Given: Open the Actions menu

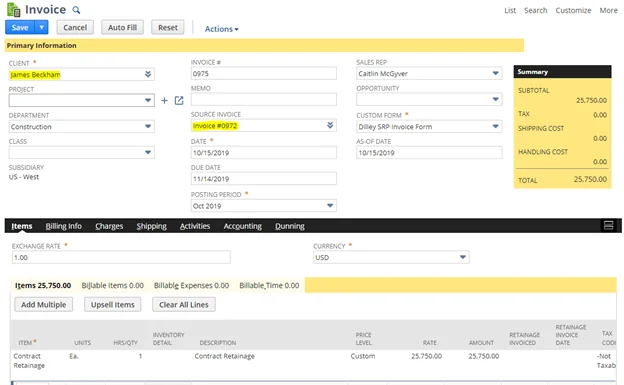Looking at the screenshot, I should click(221, 29).
